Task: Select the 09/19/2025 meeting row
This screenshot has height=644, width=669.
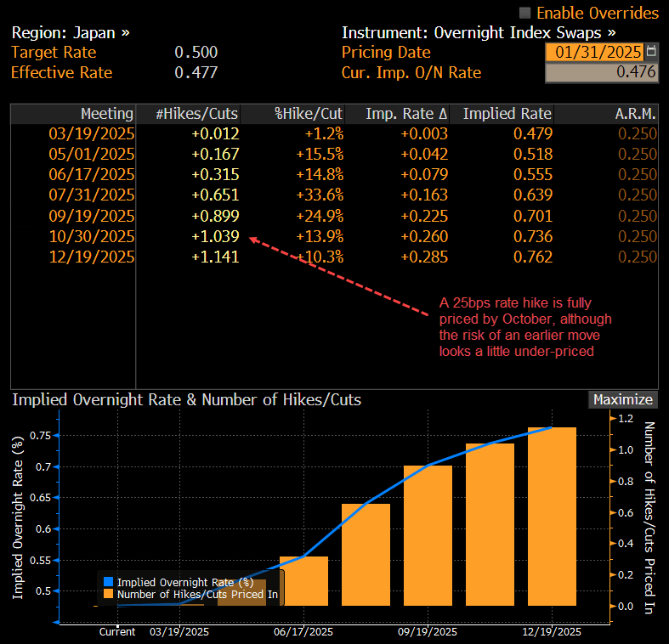Action: pyautogui.click(x=335, y=216)
